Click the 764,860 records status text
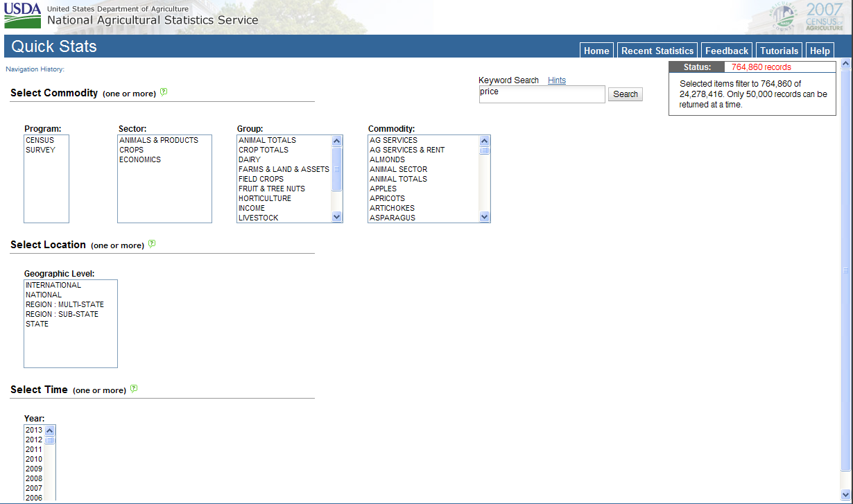This screenshot has height=504, width=853. (761, 67)
